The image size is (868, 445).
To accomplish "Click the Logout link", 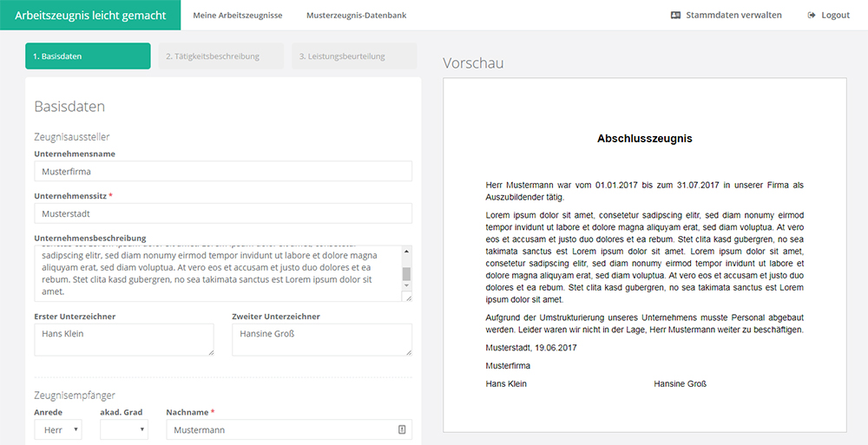I will click(x=829, y=15).
